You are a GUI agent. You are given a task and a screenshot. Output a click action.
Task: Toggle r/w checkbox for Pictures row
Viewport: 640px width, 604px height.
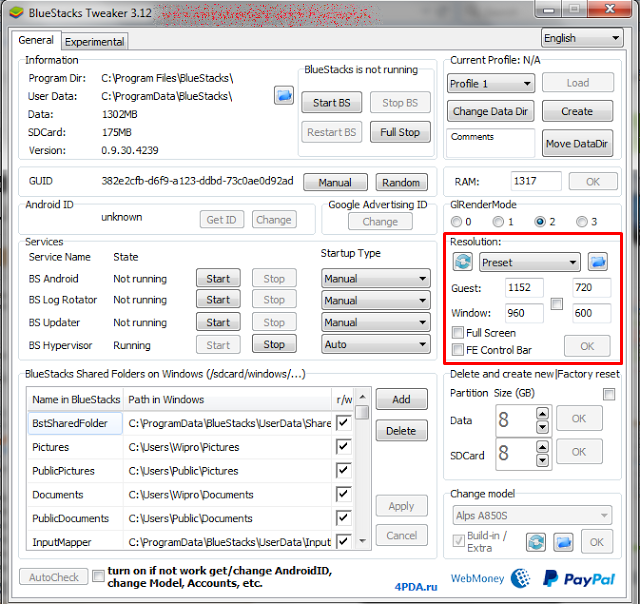pos(343,446)
